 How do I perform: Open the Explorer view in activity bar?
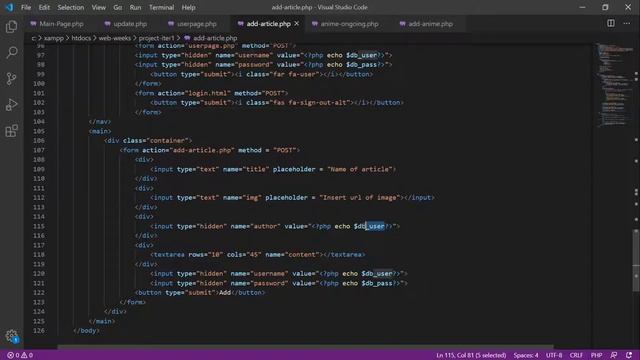tap(11, 27)
